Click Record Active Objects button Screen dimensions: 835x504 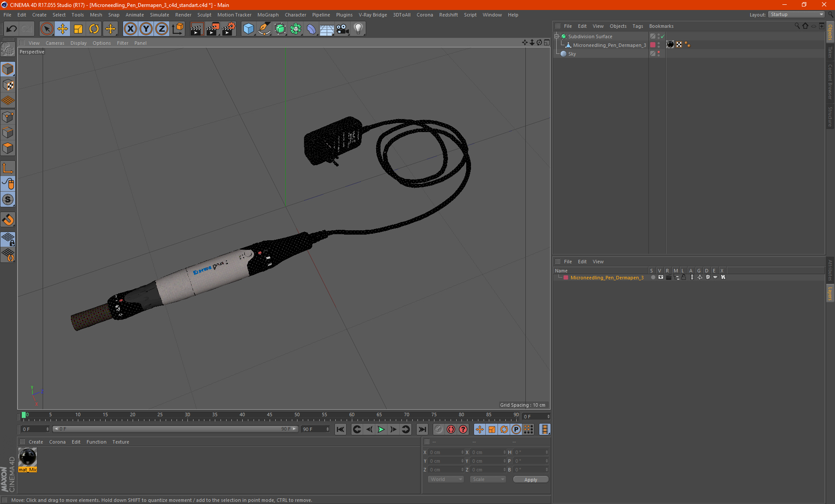438,429
